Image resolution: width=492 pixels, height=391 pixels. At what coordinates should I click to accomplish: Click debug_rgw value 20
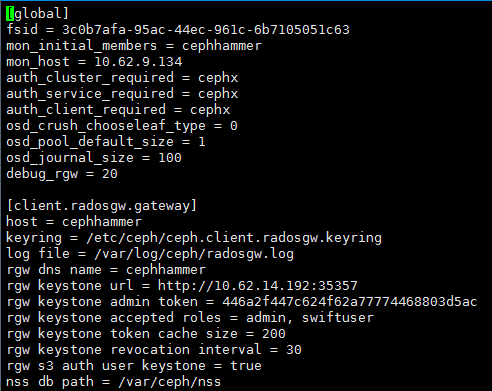pyautogui.click(x=110, y=174)
